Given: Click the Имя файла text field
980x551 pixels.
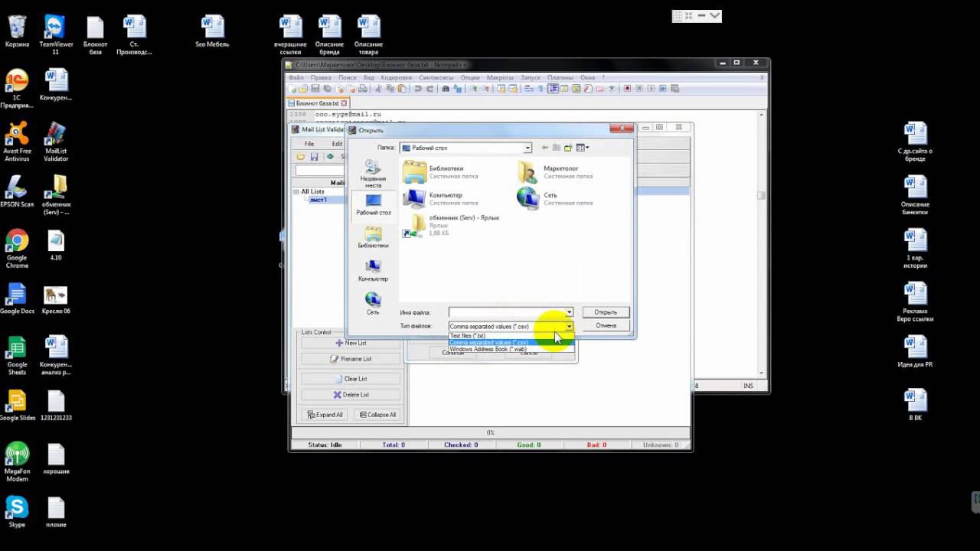Looking at the screenshot, I should 507,312.
